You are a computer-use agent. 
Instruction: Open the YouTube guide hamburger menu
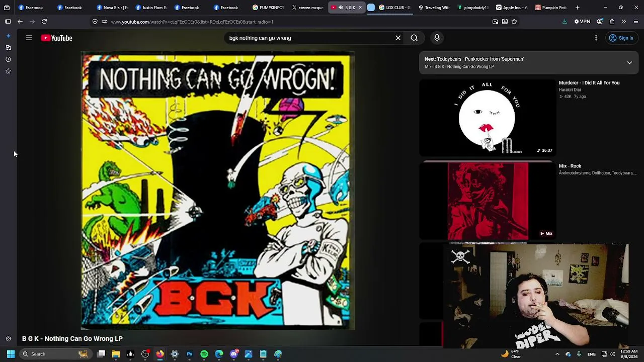pyautogui.click(x=29, y=38)
